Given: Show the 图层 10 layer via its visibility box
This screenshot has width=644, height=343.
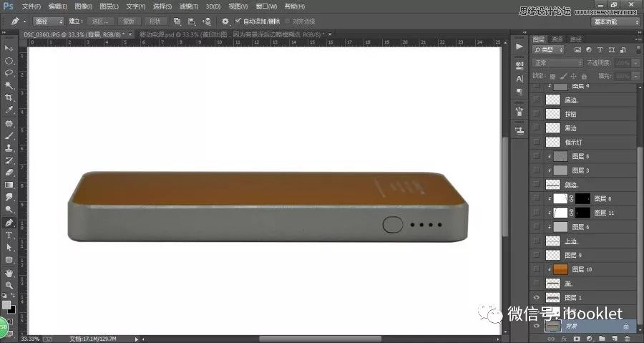Looking at the screenshot, I should coord(537,269).
